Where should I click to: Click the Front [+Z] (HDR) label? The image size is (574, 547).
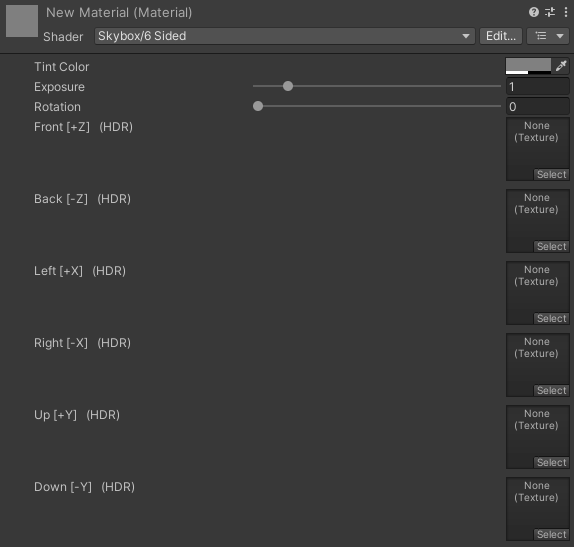(83, 127)
